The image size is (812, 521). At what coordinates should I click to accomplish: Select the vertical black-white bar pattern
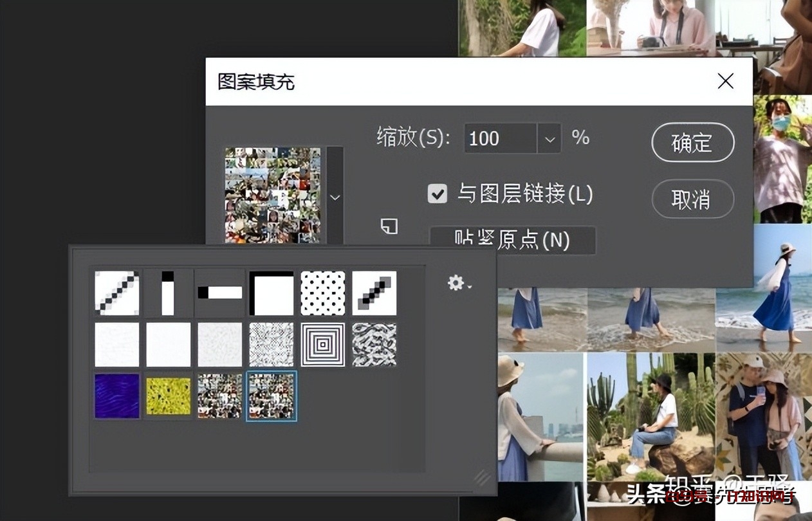pyautogui.click(x=168, y=293)
